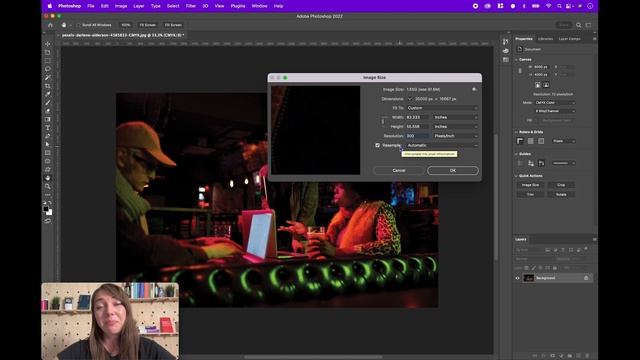Viewport: 640px width, 360px height.
Task: Select the Move tool in the toolbar
Action: click(x=48, y=44)
